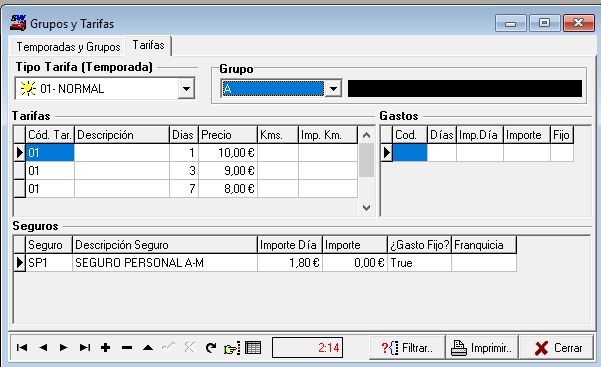Click the Imprimir button
Viewport: 601px width, 367px height.
click(482, 348)
